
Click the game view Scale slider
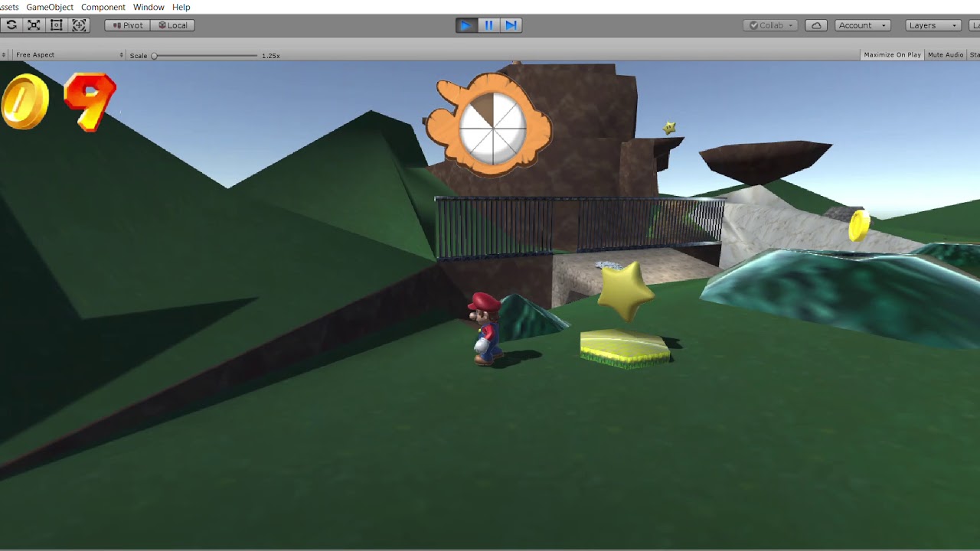205,55
